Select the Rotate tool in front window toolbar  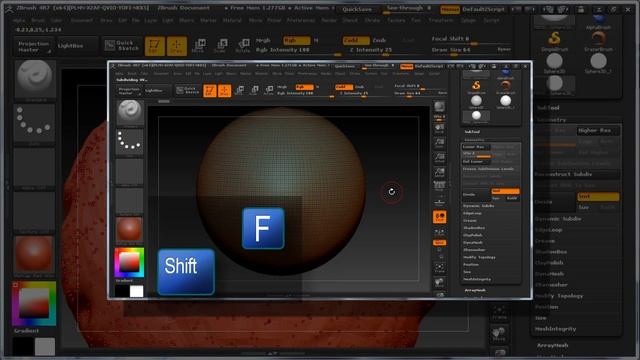click(x=268, y=90)
